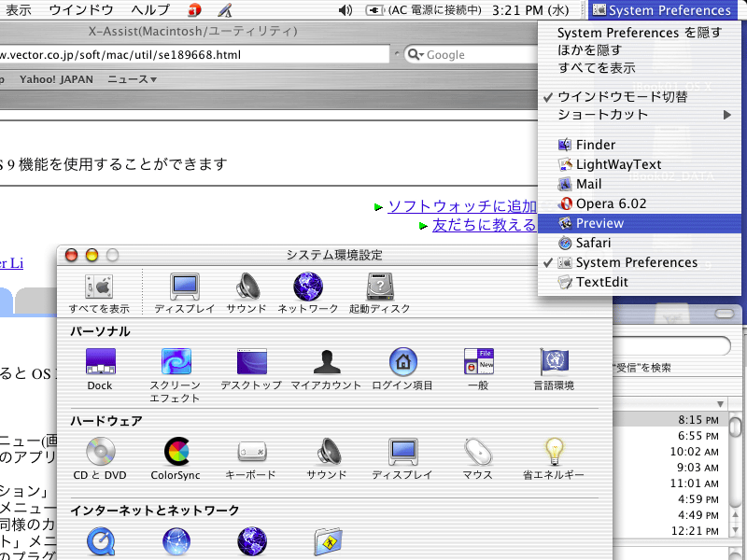Click menu bar clock 3:21 PM

(x=530, y=10)
